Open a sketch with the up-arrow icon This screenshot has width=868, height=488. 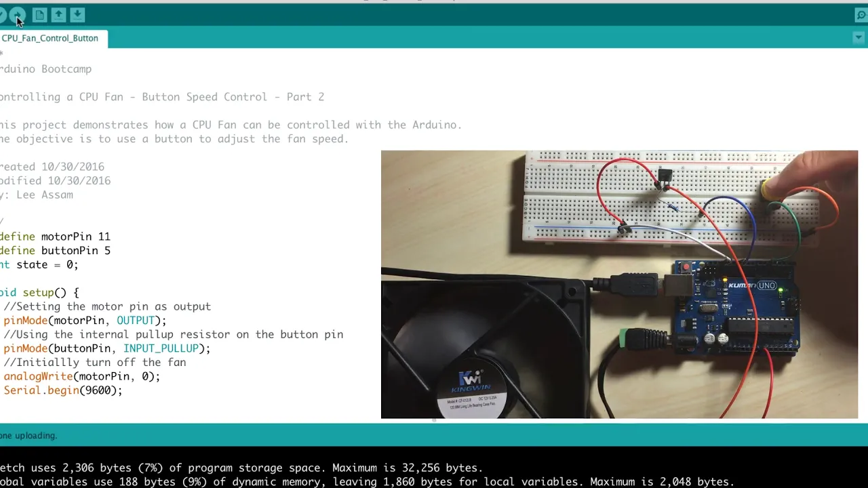(x=59, y=15)
